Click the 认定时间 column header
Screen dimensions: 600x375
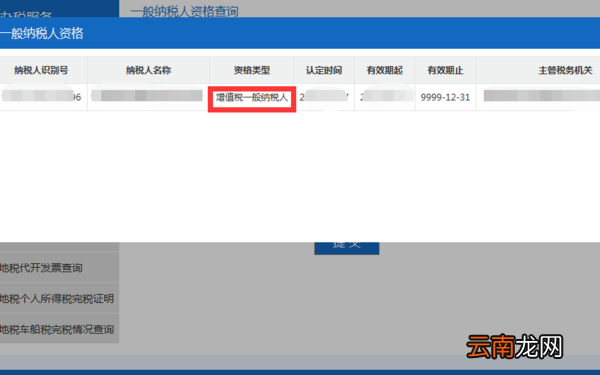tap(324, 70)
